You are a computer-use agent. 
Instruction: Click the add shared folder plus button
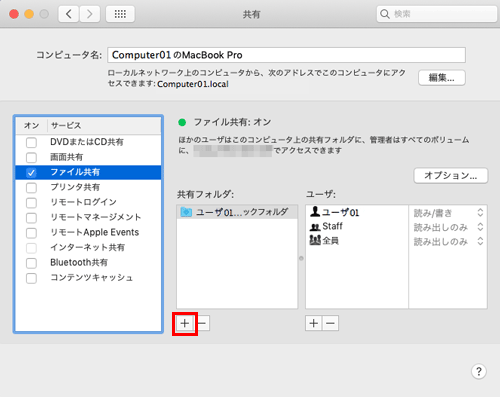(x=185, y=323)
